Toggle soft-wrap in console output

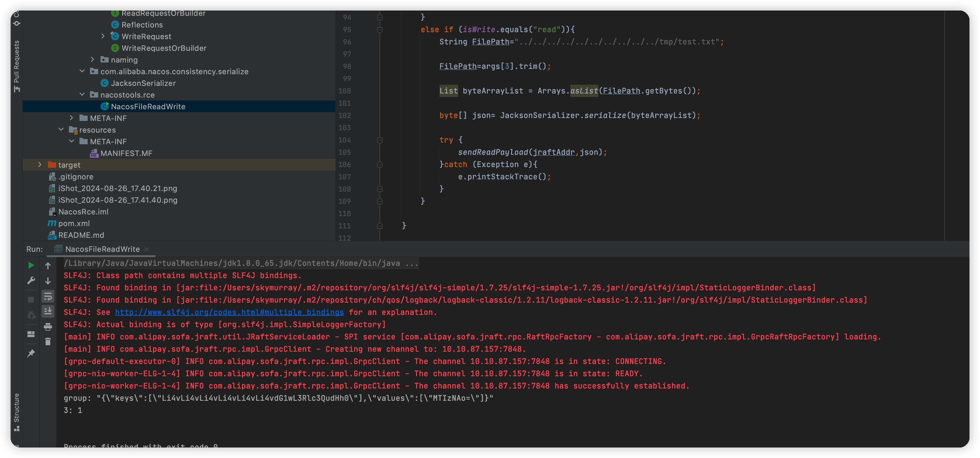click(48, 296)
